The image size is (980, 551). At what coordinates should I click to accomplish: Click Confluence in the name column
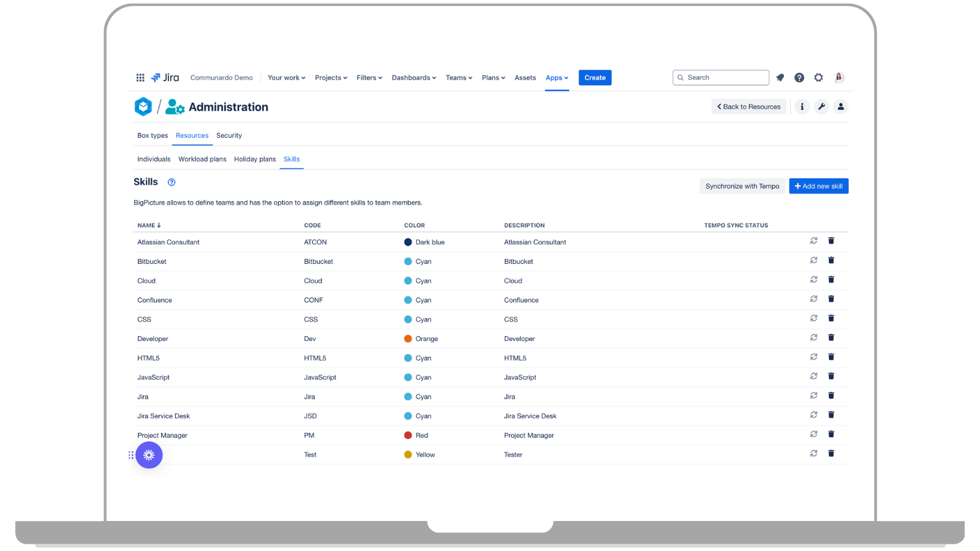[154, 300]
